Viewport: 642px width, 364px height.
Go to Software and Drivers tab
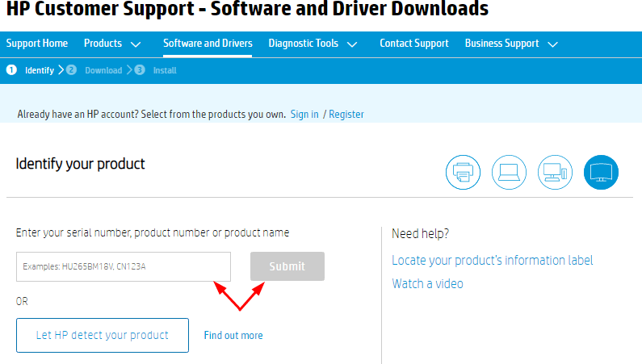click(x=208, y=44)
